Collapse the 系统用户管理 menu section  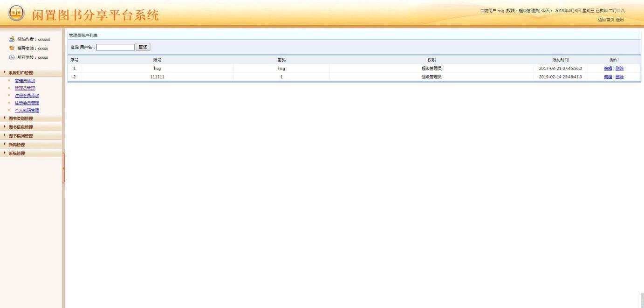coord(31,73)
